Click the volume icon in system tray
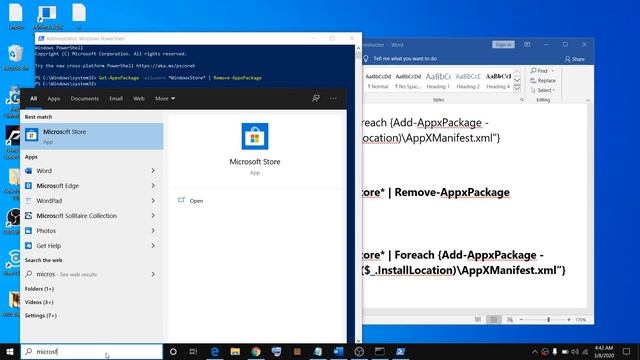640x360 pixels. pos(575,351)
